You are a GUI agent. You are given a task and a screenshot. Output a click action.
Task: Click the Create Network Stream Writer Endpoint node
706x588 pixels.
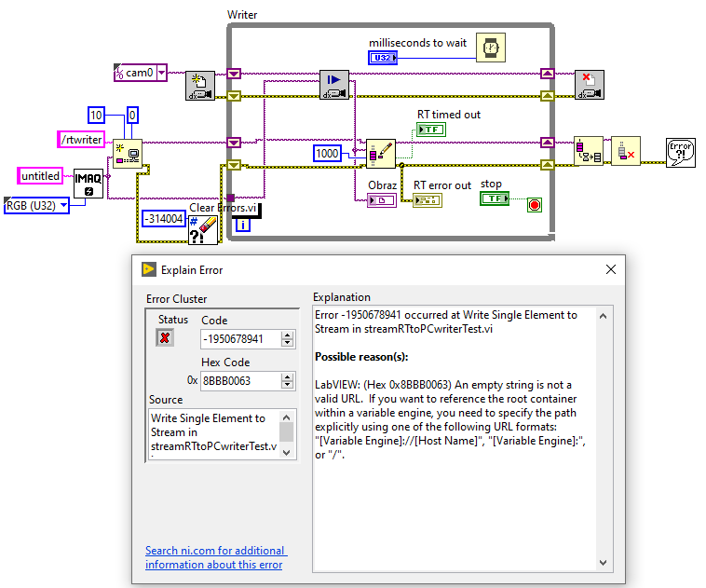[127, 154]
